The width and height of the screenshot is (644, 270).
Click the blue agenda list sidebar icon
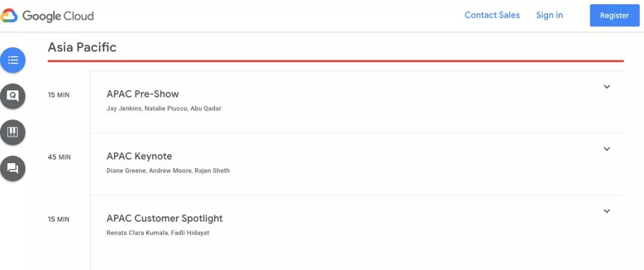pos(13,60)
